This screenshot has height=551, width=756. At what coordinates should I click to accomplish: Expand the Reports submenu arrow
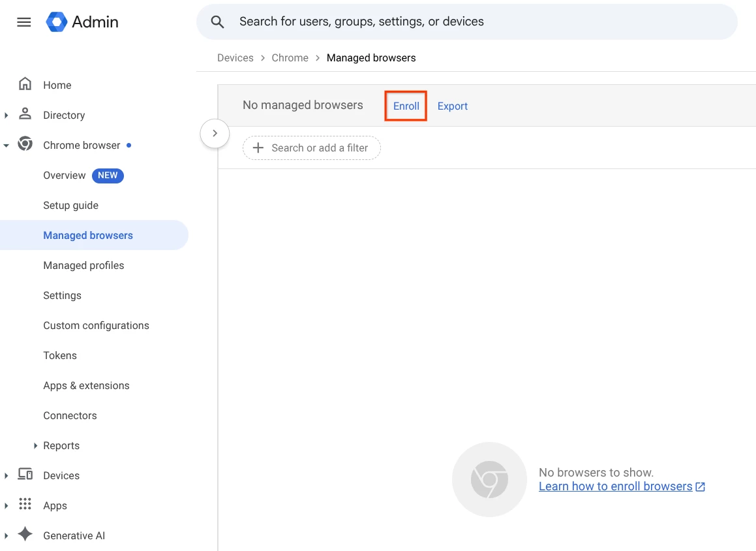(x=35, y=446)
